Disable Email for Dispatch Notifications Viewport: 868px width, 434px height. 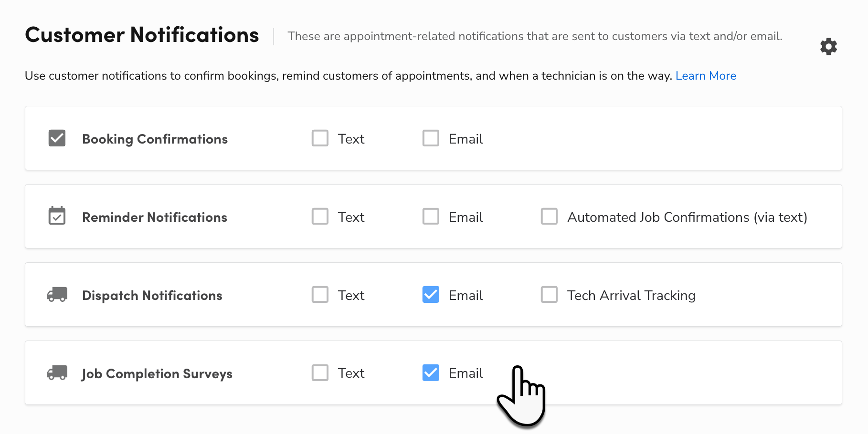pos(431,295)
